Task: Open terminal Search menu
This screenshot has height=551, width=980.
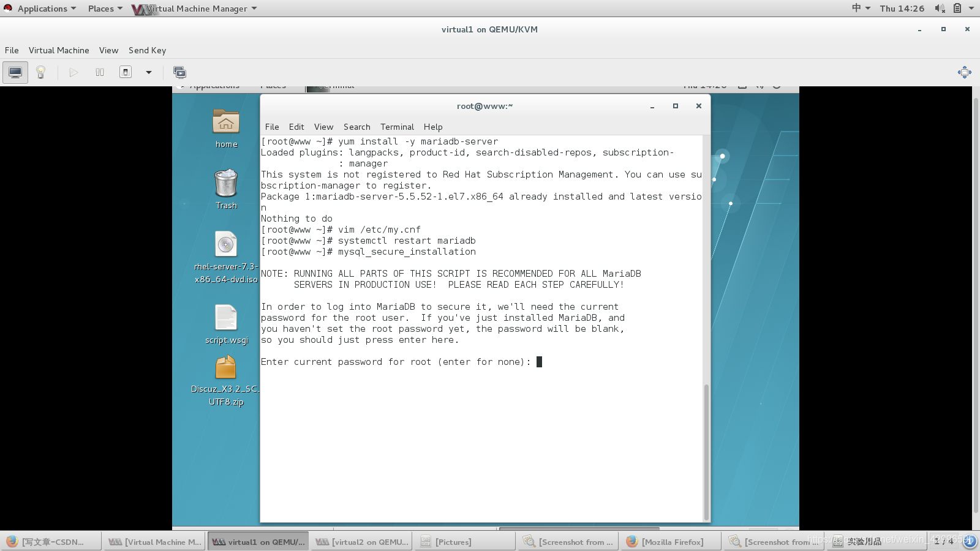Action: 356,127
